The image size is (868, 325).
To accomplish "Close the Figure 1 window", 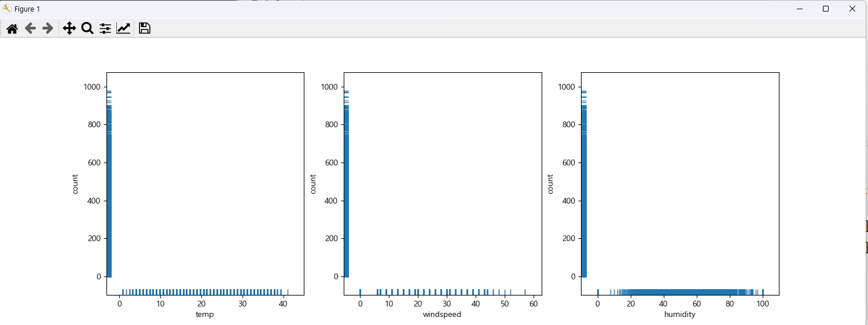I will [x=852, y=9].
